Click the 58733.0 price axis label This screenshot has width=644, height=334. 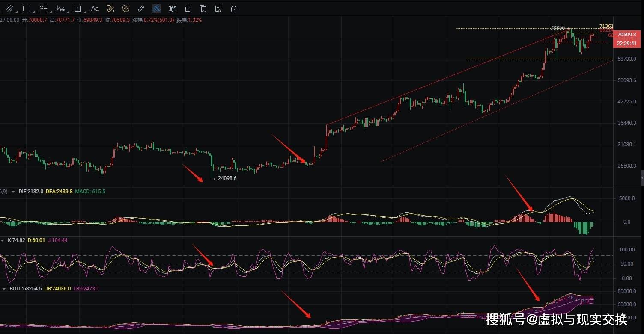click(x=626, y=59)
